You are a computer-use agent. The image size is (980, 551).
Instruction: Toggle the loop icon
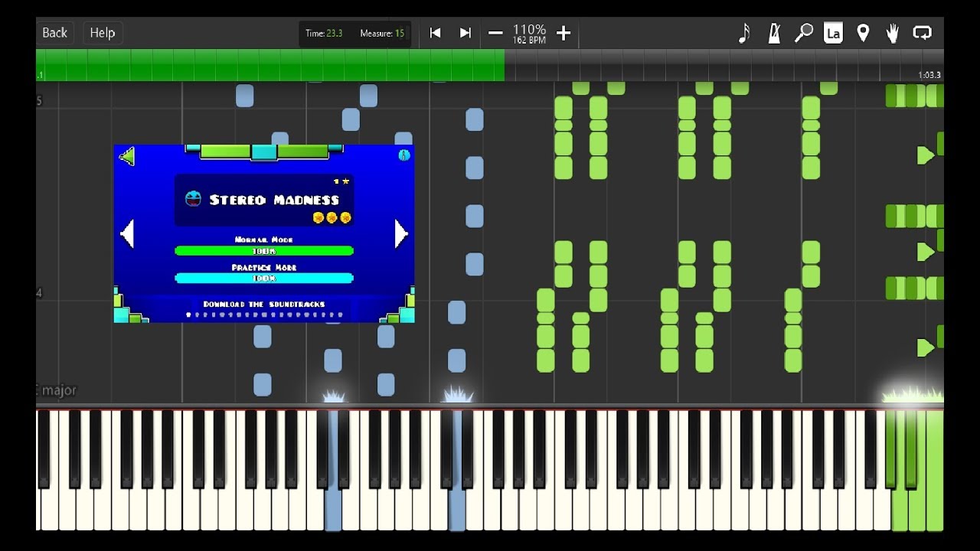pyautogui.click(x=923, y=33)
